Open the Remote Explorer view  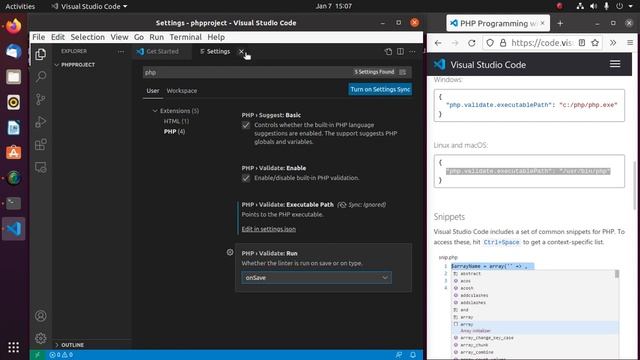[40, 167]
